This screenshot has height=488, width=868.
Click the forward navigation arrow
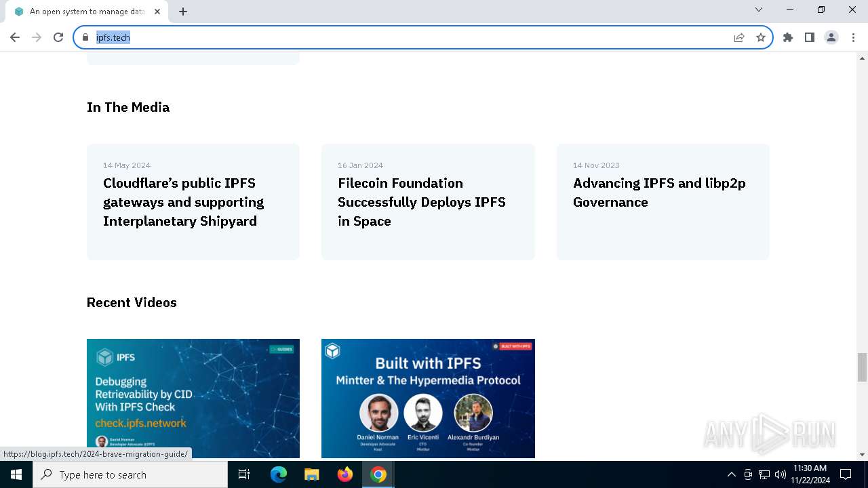[37, 37]
